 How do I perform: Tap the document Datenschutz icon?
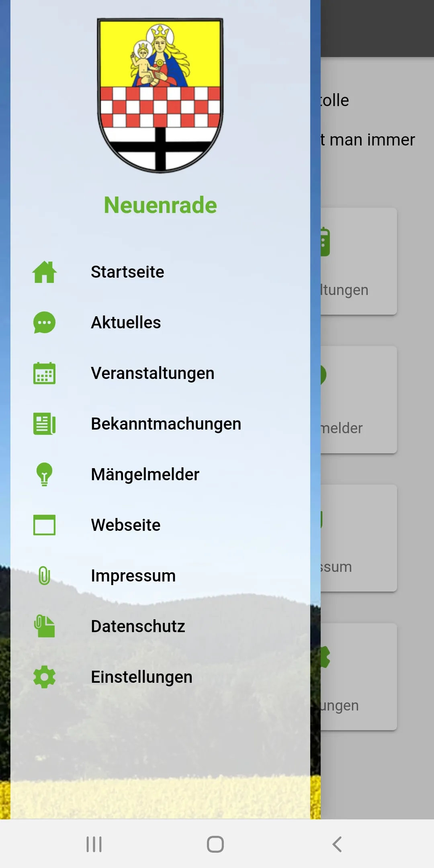click(44, 626)
